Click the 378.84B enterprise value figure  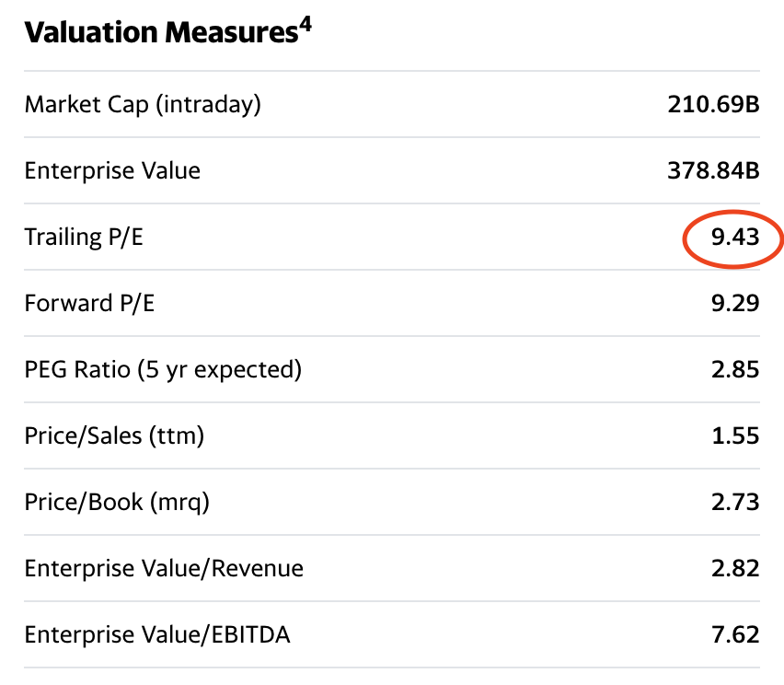[x=713, y=170]
